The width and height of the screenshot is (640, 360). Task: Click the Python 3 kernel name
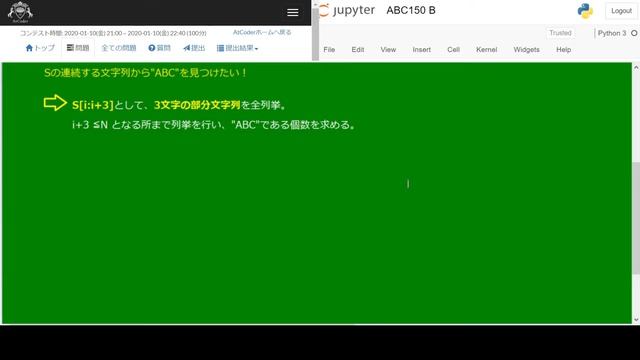[612, 33]
